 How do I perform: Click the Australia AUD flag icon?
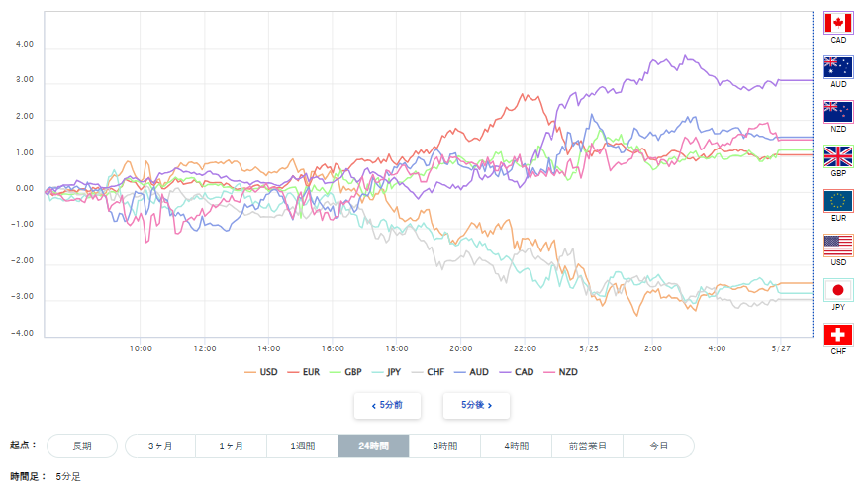(x=838, y=67)
